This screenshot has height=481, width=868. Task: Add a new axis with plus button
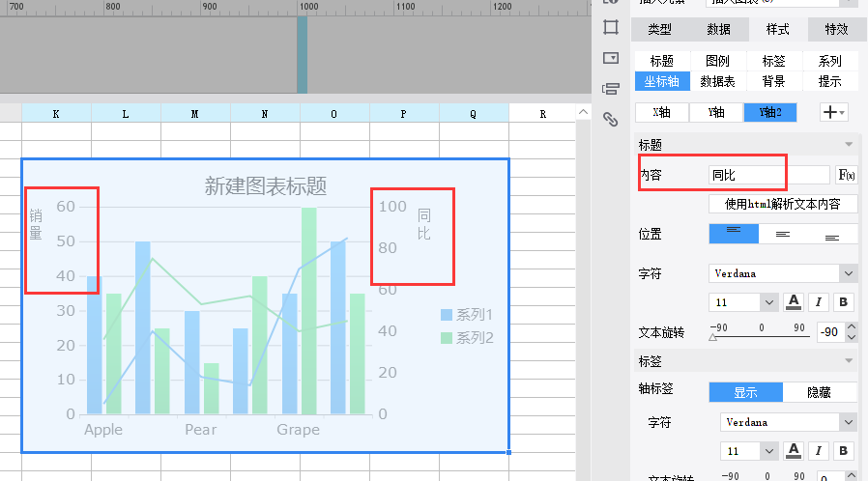[x=833, y=112]
